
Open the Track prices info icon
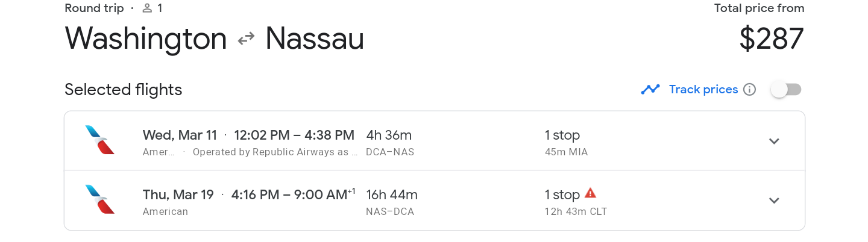749,90
